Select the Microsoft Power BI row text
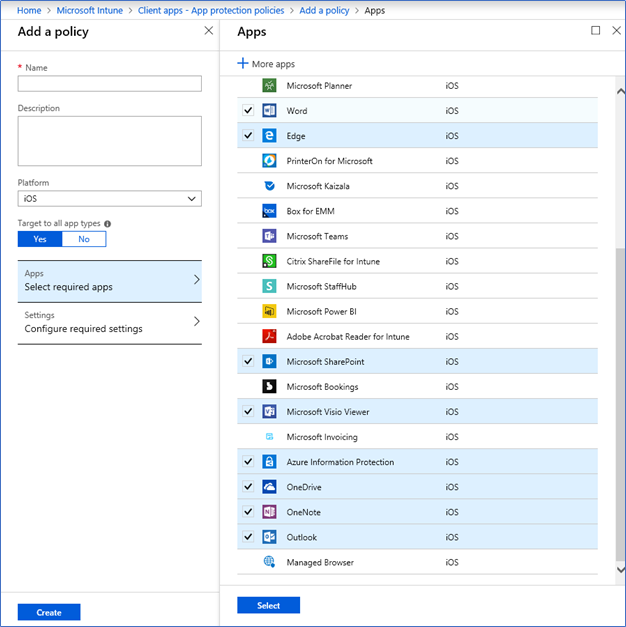The width and height of the screenshot is (626, 627). (x=321, y=312)
